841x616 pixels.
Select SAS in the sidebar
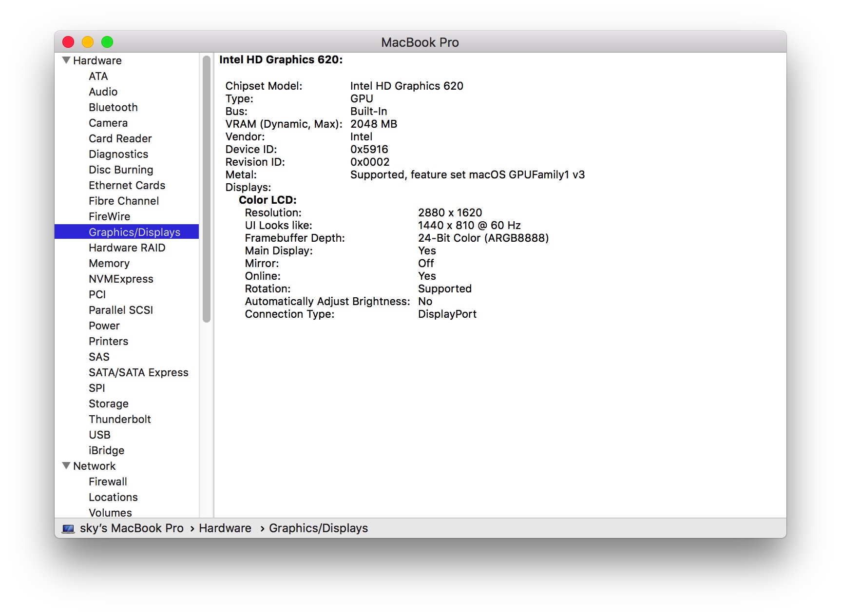99,357
